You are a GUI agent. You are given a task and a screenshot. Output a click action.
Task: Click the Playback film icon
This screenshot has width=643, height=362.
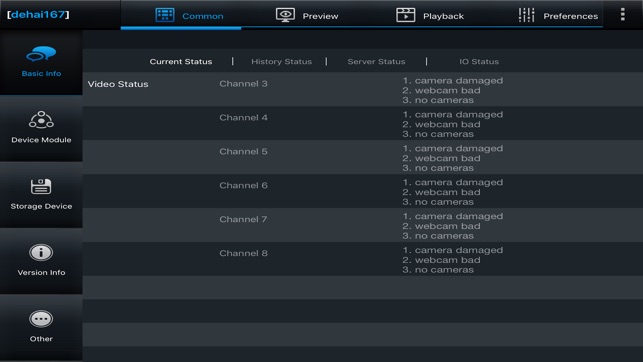(x=406, y=15)
